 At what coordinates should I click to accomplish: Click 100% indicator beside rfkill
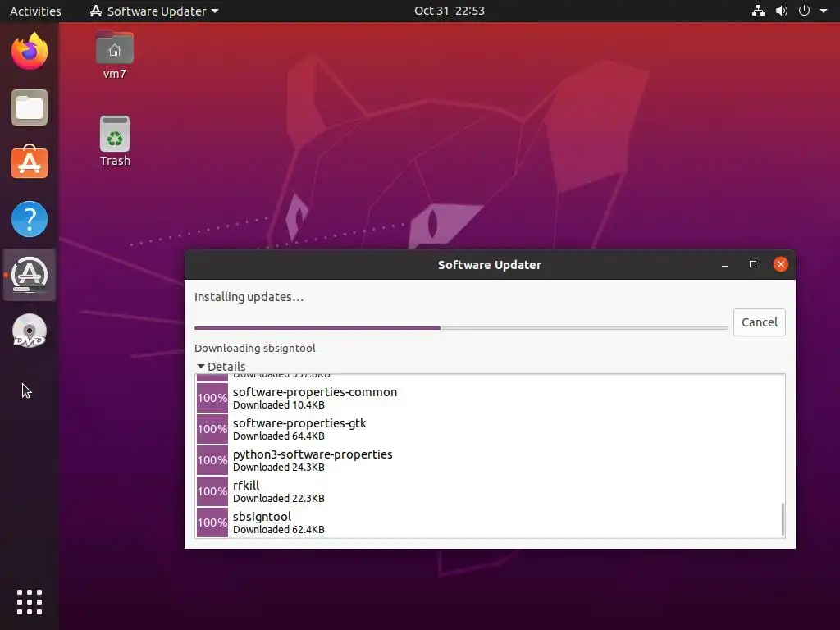[212, 491]
